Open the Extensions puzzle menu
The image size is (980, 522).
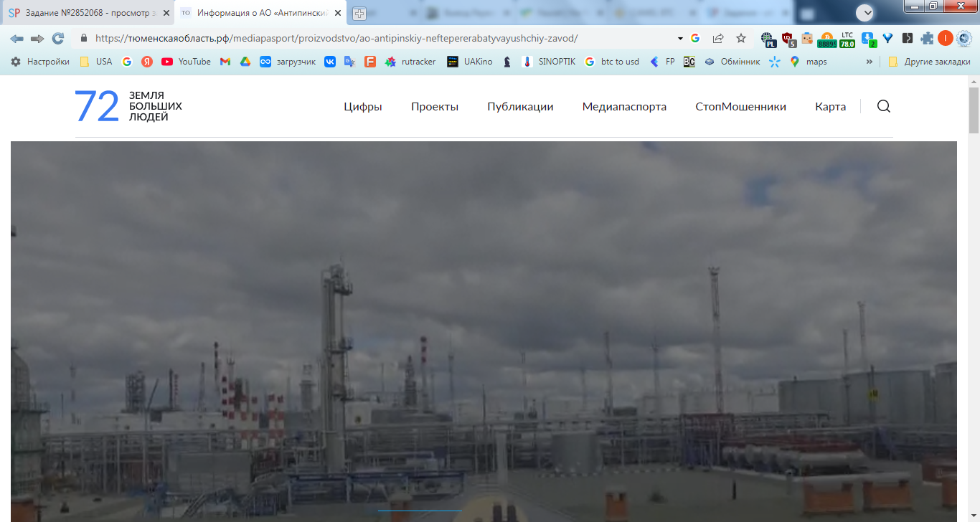coord(928,38)
